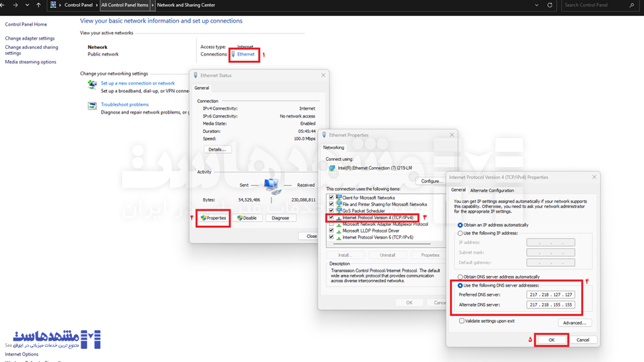
Task: Click Close button in Ethernet Status
Action: pos(309,236)
